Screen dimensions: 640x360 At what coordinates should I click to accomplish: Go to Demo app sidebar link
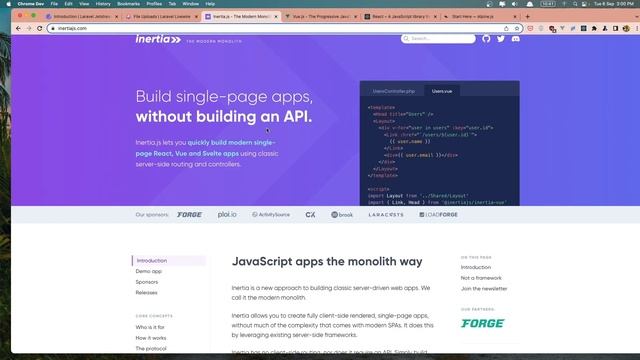click(x=149, y=271)
